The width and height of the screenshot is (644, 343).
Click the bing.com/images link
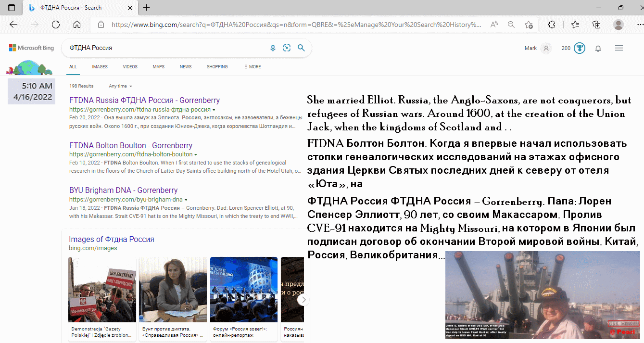(x=93, y=248)
